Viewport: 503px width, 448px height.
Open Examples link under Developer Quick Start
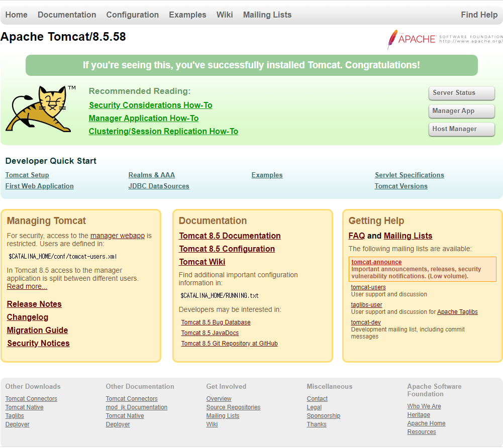point(267,175)
